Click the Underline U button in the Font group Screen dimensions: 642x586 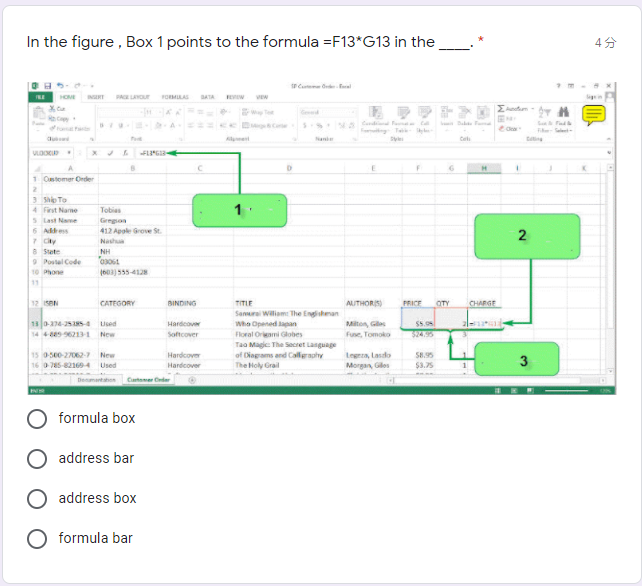click(x=120, y=125)
